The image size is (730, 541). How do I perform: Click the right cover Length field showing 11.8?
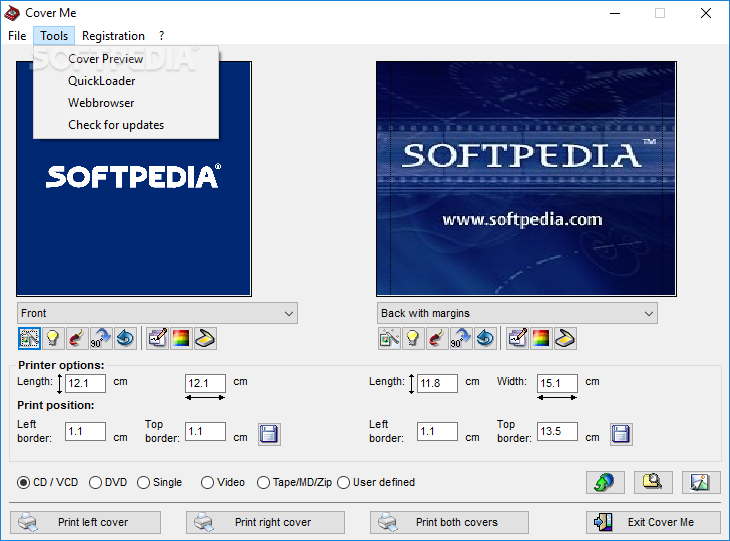click(x=437, y=383)
